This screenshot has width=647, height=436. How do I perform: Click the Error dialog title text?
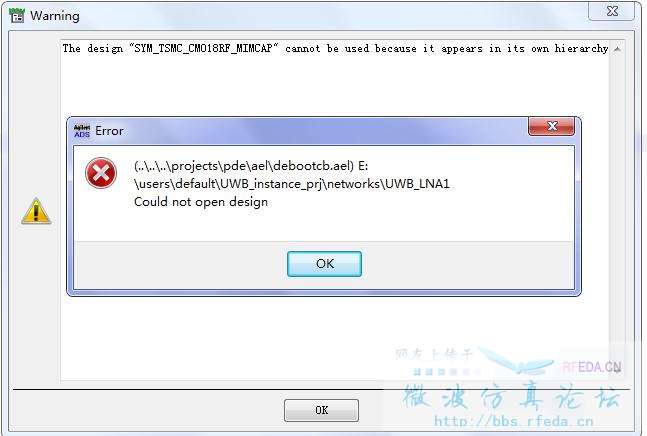tap(109, 131)
